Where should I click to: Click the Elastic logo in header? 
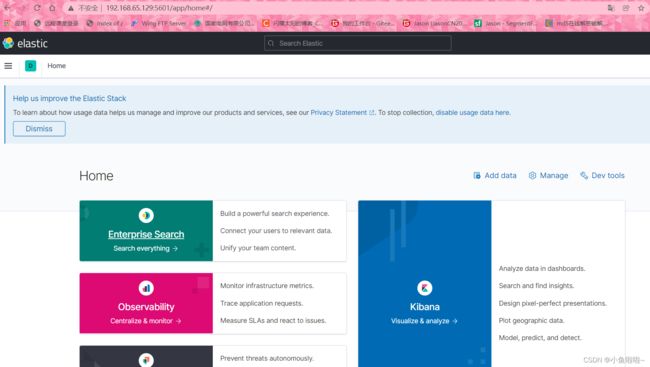click(x=25, y=43)
